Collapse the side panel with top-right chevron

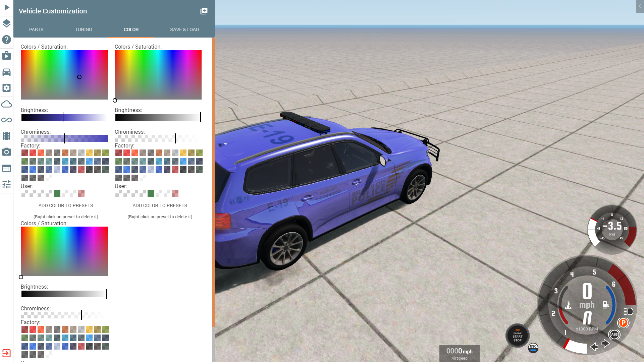[x=640, y=6]
